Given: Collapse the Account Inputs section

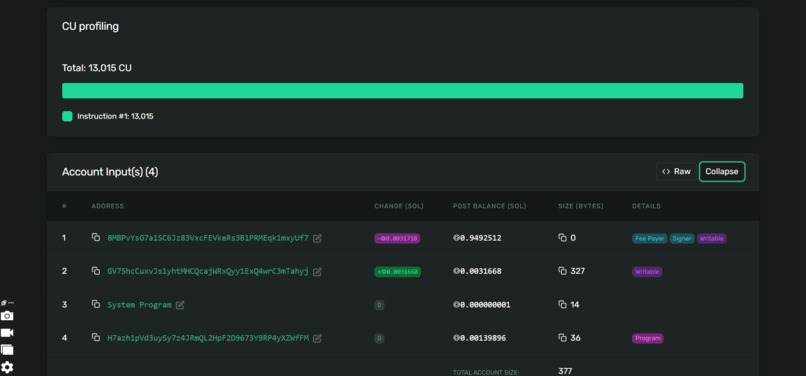Looking at the screenshot, I should pyautogui.click(x=722, y=171).
